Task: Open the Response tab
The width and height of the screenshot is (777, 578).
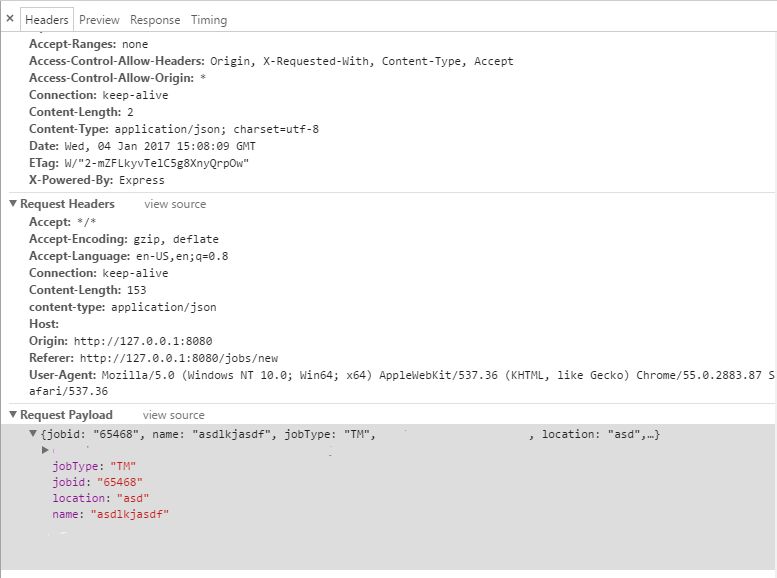Action: (155, 20)
